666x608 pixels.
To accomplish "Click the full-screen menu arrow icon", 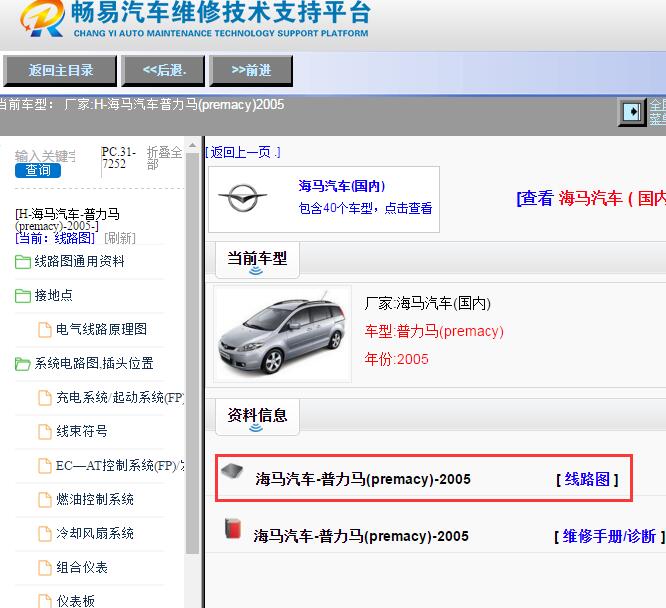I will [632, 112].
